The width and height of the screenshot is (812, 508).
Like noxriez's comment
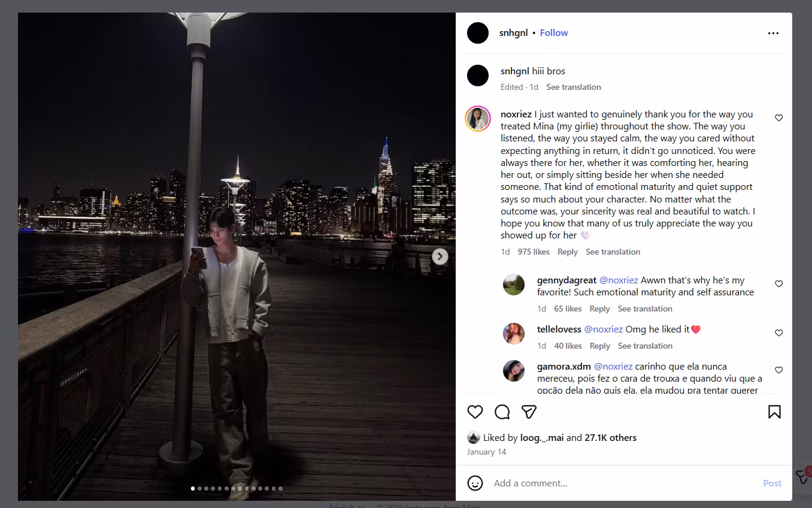(x=778, y=118)
